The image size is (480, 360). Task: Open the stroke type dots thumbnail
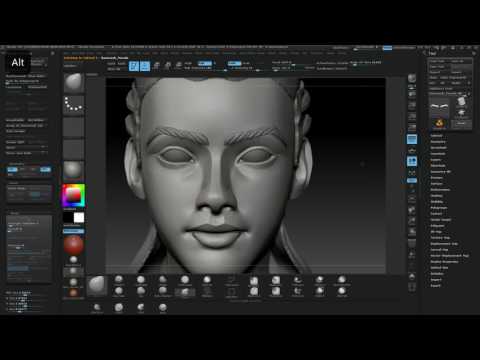74,105
